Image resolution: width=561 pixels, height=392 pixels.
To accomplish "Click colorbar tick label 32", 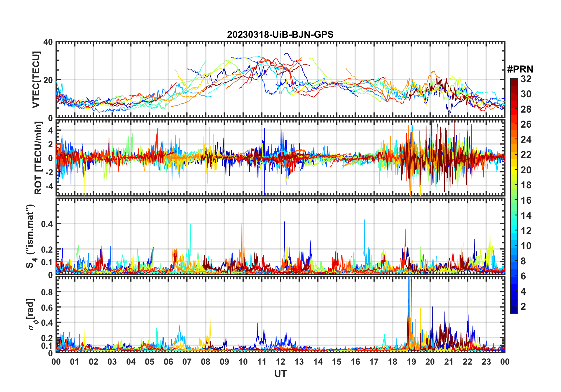I will (526, 79).
